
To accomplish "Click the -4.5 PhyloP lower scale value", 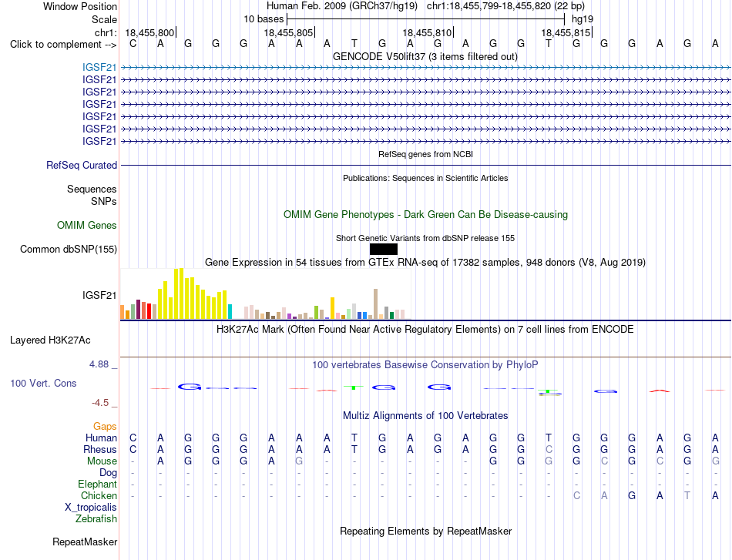I will coord(100,402).
